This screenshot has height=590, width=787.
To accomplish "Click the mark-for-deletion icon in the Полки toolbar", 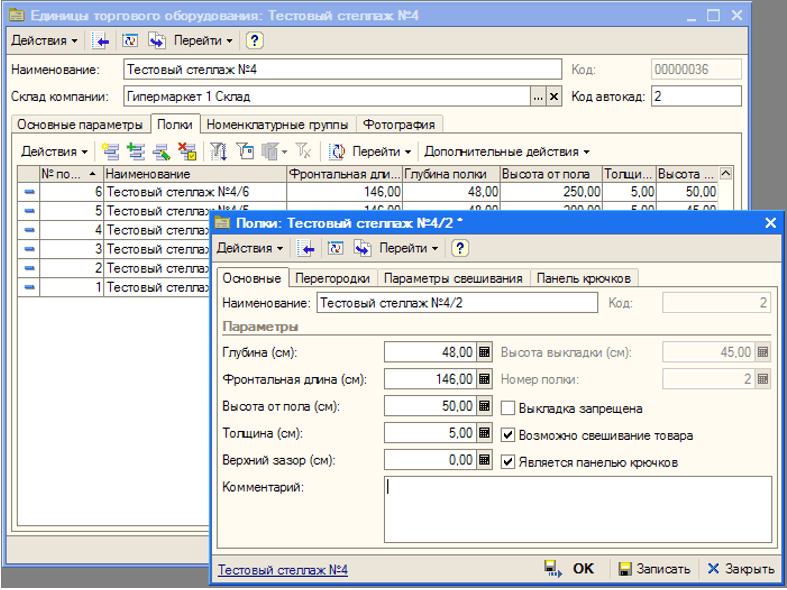I will tap(187, 152).
